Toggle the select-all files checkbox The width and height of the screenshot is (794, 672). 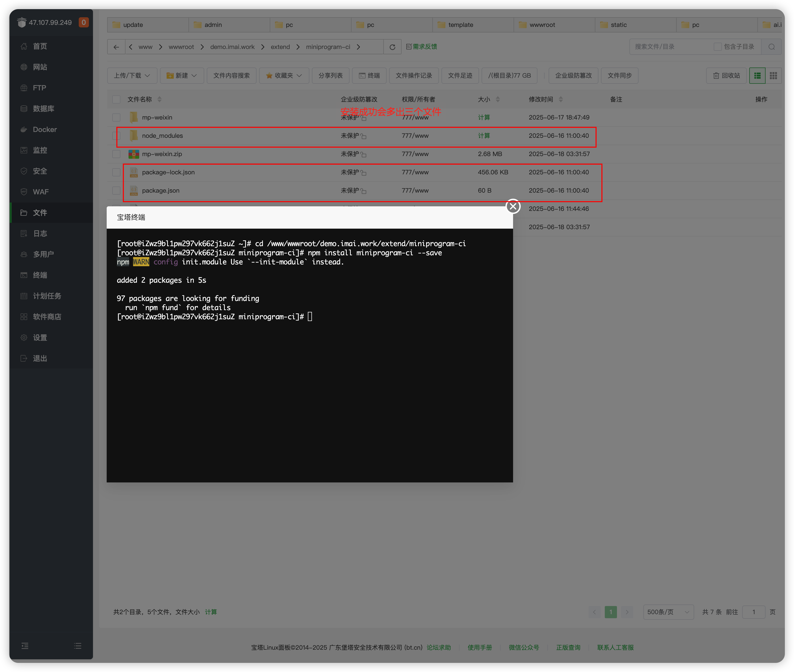(x=116, y=99)
